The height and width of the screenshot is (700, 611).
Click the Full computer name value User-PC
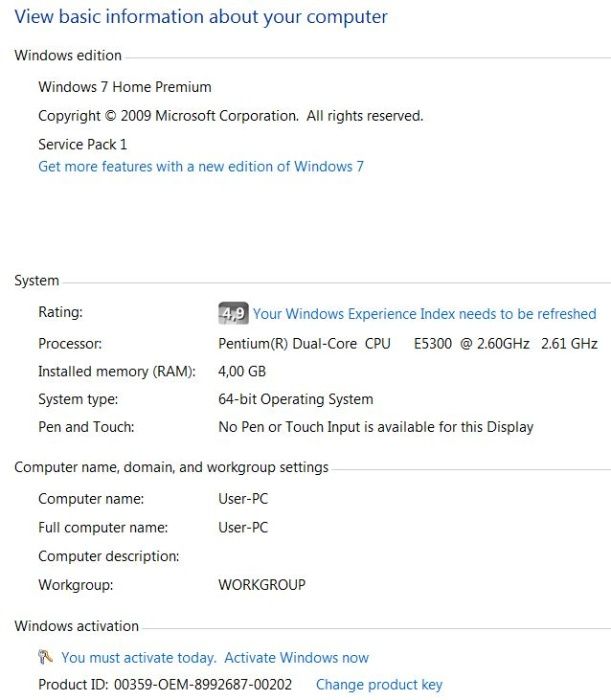(x=243, y=527)
